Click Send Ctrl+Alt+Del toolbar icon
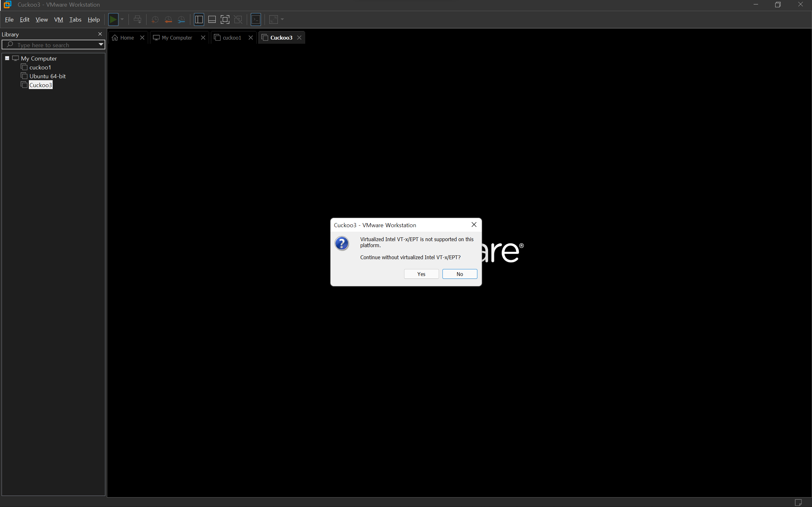This screenshot has width=812, height=507. [138, 19]
